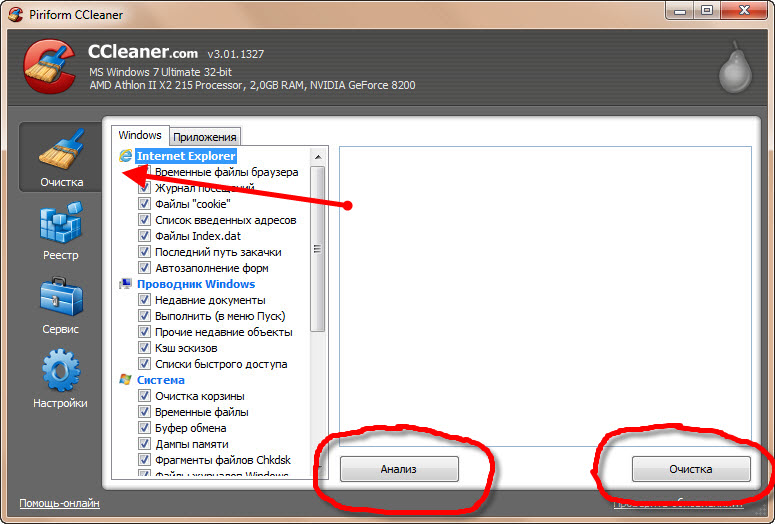Click the Система Windows flag icon

pyautogui.click(x=126, y=380)
